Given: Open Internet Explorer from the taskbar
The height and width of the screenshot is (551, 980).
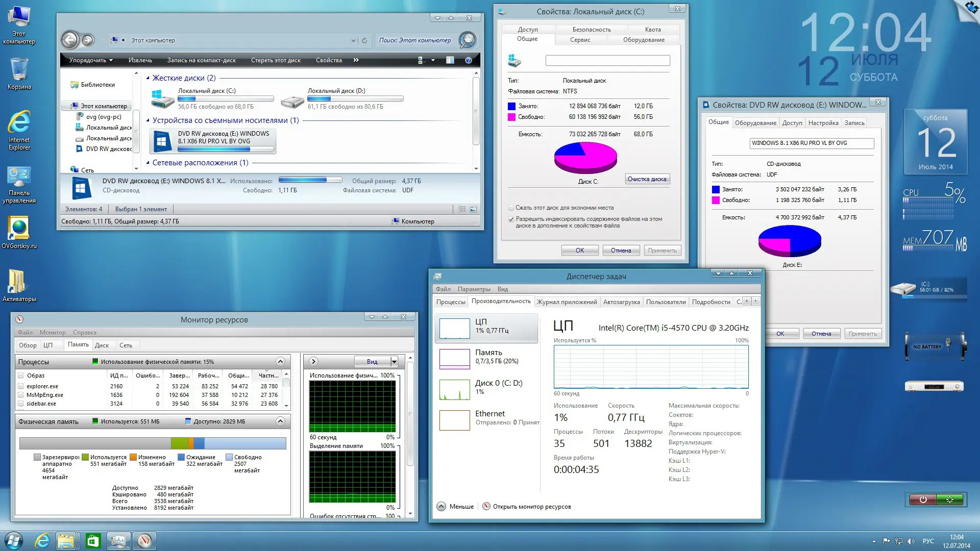Looking at the screenshot, I should coord(42,541).
